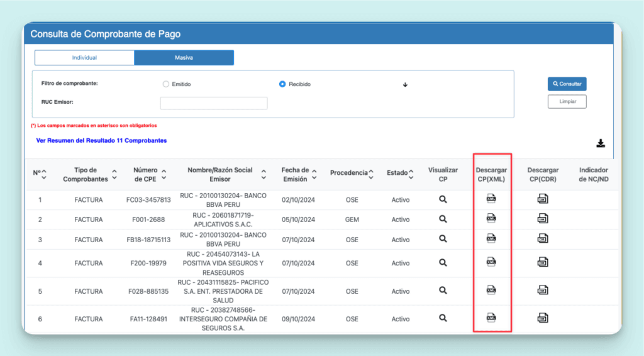Click INTERSEGURO COMPAÑIA DE SEGUROS emitter name
Screen dimensions: 644x356
[223, 319]
